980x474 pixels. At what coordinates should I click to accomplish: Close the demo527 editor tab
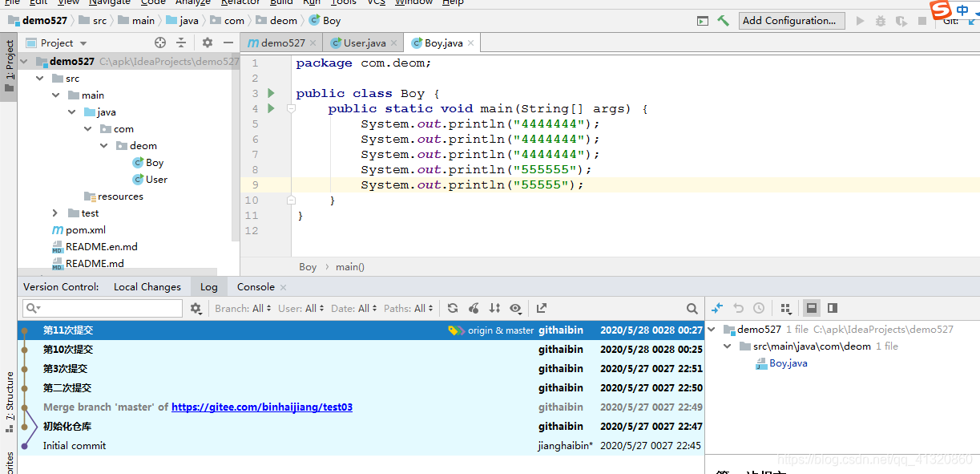(313, 43)
